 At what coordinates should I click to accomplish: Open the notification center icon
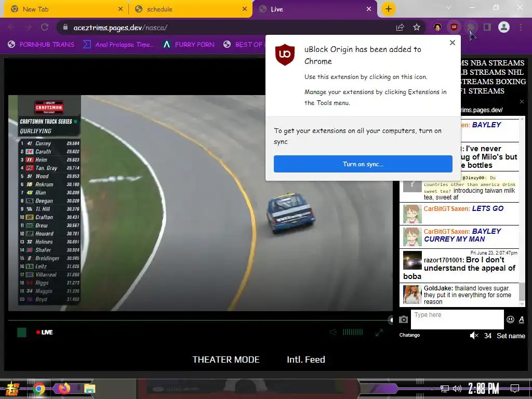515,388
